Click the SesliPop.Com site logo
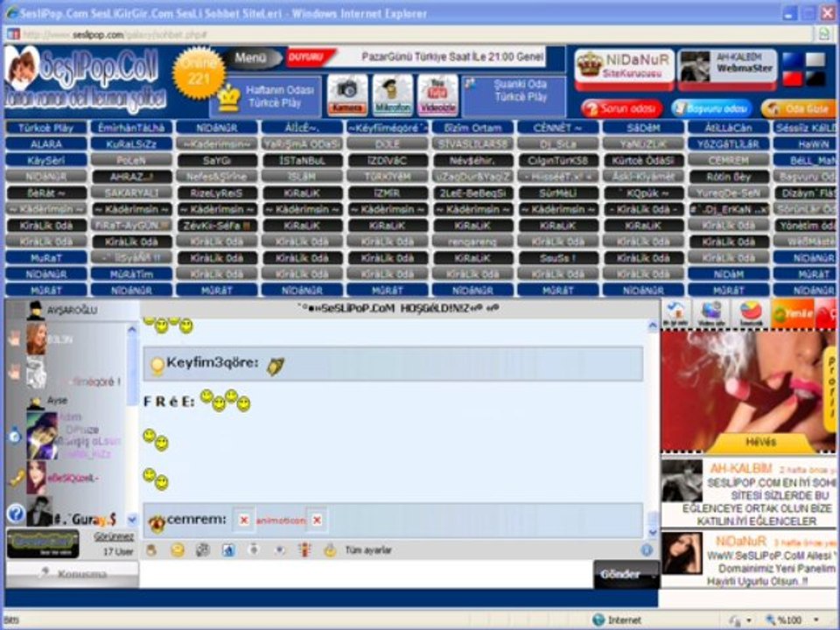This screenshot has height=630, width=840. [x=86, y=80]
